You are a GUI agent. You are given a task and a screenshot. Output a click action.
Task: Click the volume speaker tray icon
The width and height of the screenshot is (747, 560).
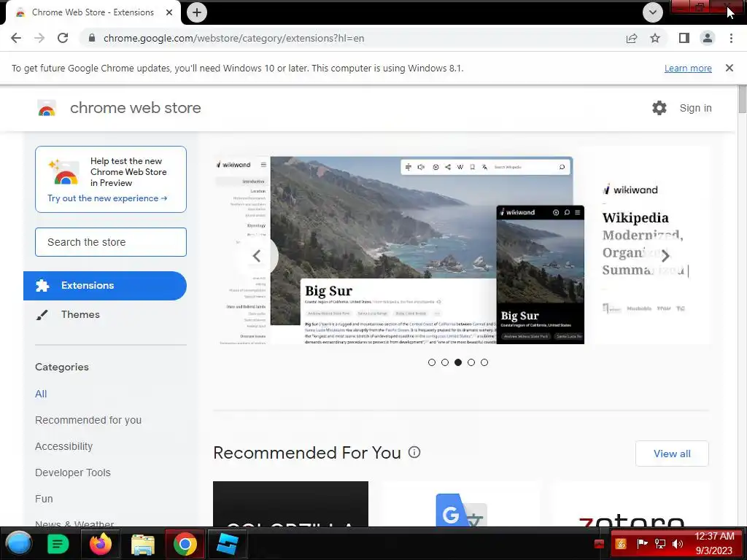[678, 544]
